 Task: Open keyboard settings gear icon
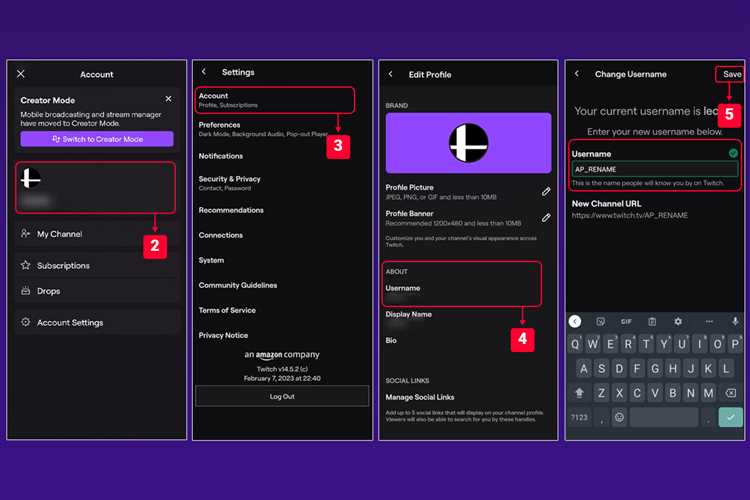pos(678,322)
